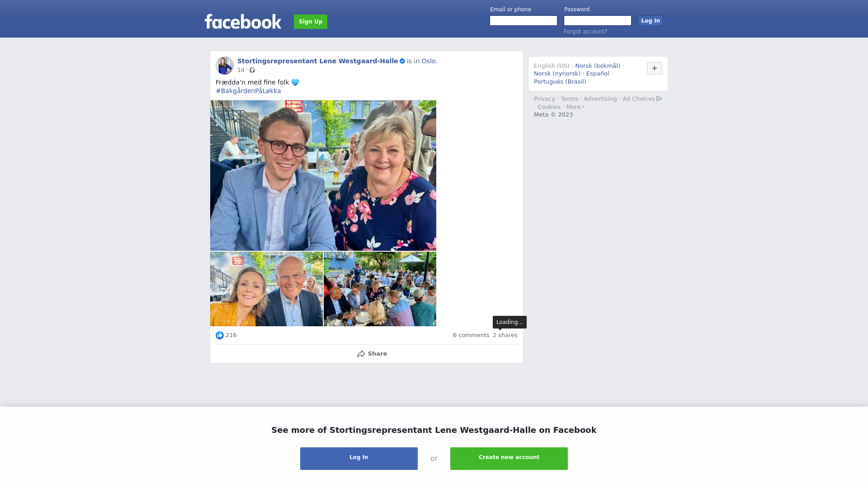Focus the Email or phone field
The image size is (868, 488).
524,21
